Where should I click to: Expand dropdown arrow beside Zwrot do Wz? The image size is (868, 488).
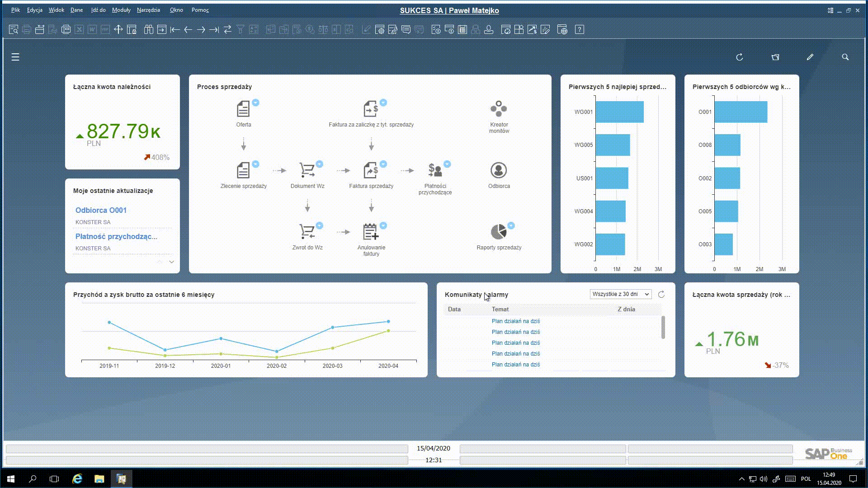click(x=320, y=225)
